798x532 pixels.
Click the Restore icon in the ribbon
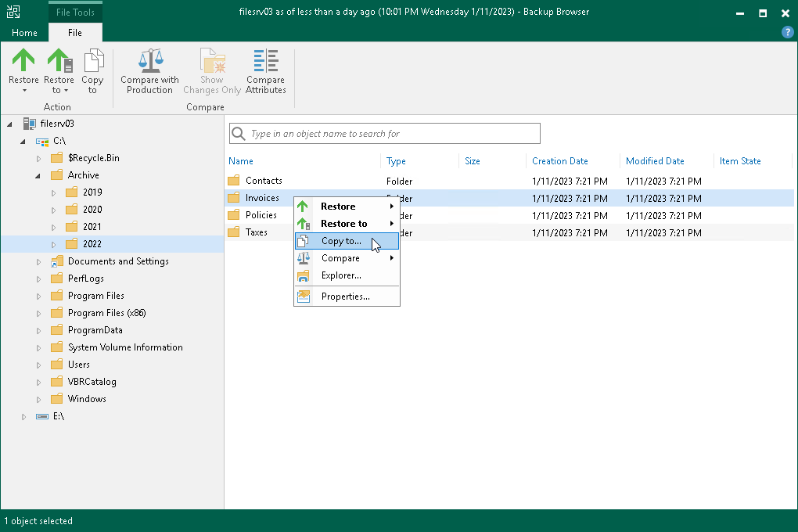coord(23,61)
